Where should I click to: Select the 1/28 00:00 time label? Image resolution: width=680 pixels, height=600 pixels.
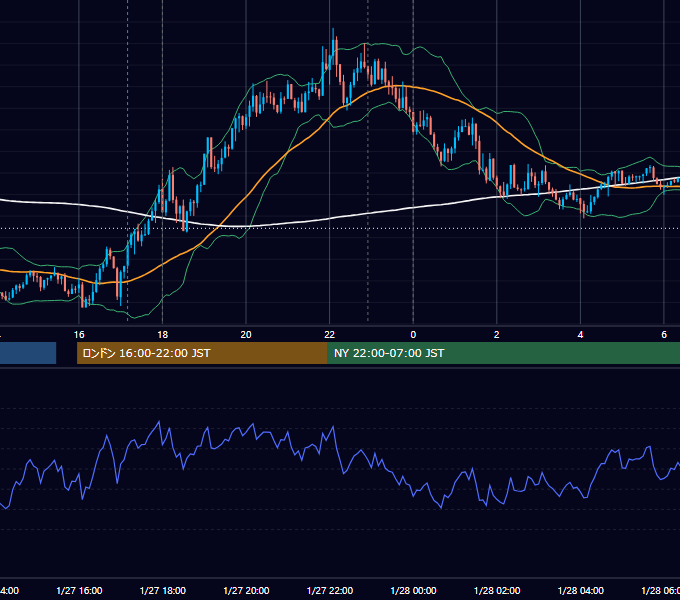(413, 590)
